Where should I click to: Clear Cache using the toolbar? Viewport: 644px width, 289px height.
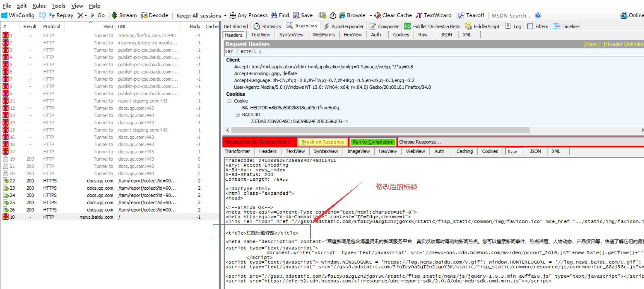coord(393,15)
